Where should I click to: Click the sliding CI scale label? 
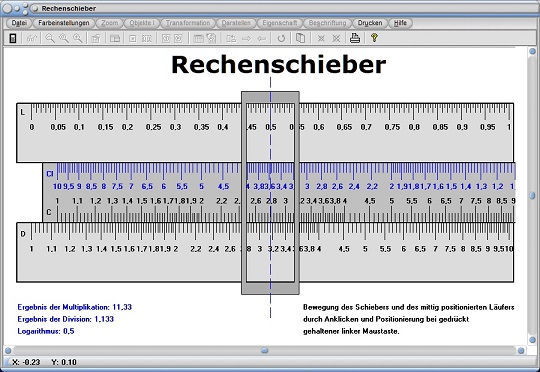[x=50, y=174]
